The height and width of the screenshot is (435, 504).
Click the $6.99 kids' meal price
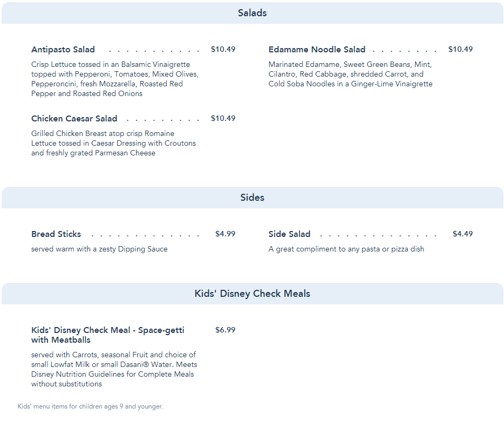coord(225,330)
